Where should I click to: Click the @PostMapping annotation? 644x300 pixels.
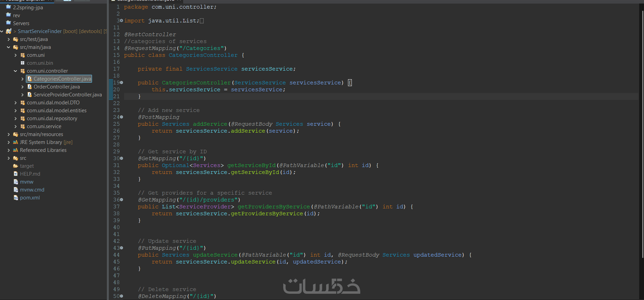[x=159, y=117]
